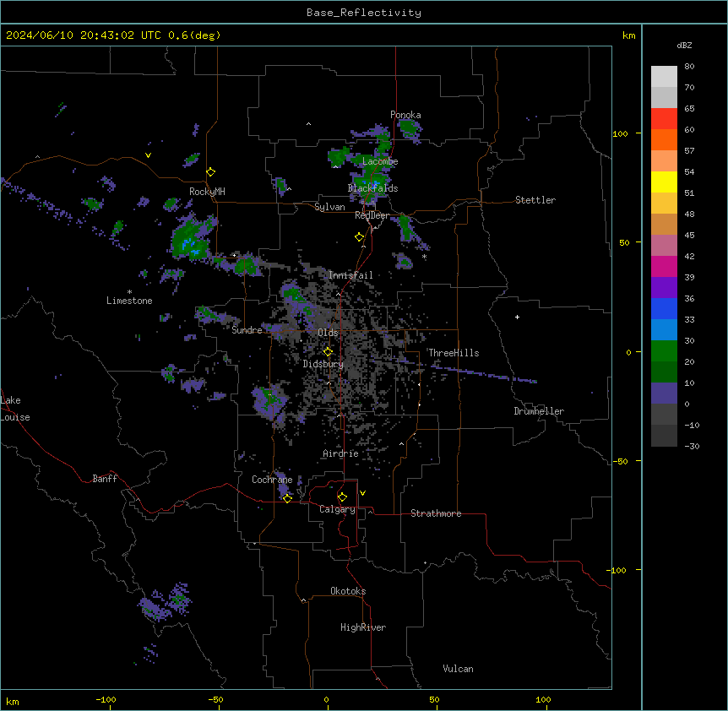This screenshot has height=711, width=728.
Task: Pick the magenta 39-42 dBZ legend swatch
Action: tap(664, 266)
